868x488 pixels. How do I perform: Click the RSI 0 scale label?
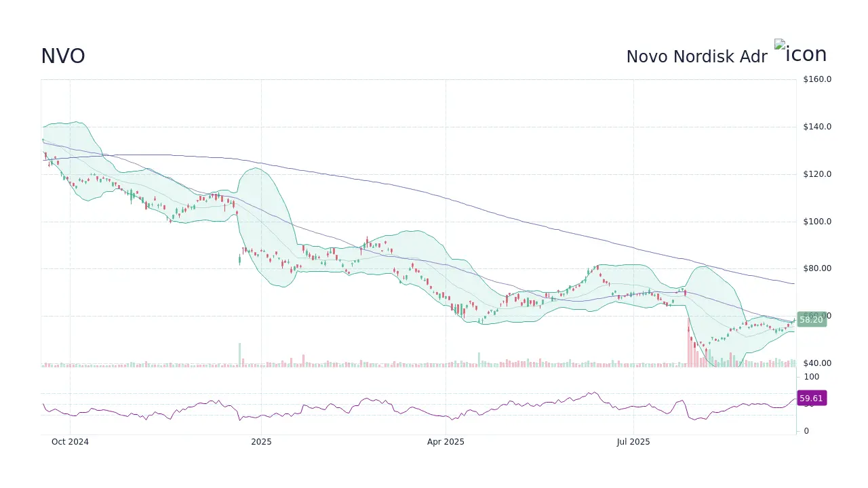coord(806,431)
